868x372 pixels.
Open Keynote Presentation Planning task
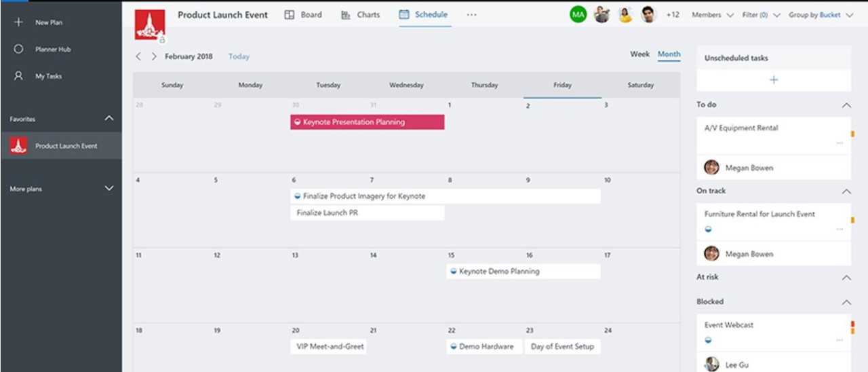(368, 122)
